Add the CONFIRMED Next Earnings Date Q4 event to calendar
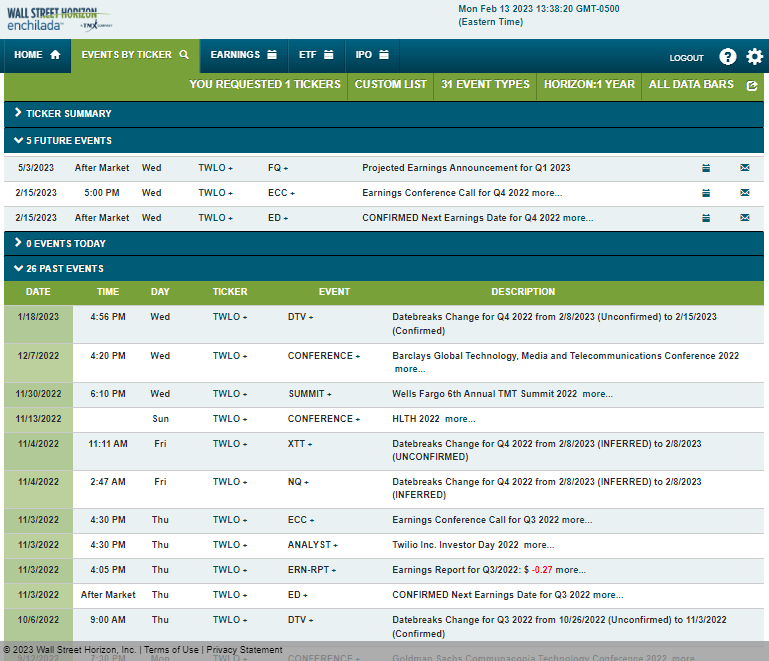Viewport: 769px width, 661px height. click(706, 218)
